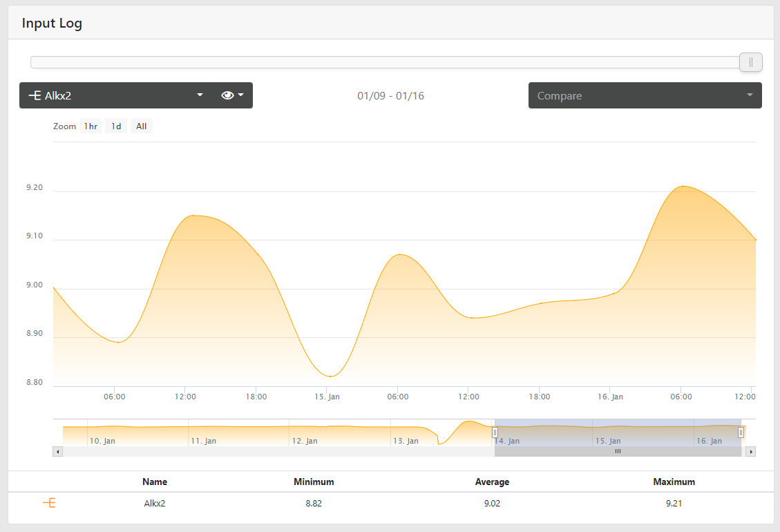Viewport: 780px width, 532px height.
Task: Open the Compare dropdown
Action: coord(645,95)
